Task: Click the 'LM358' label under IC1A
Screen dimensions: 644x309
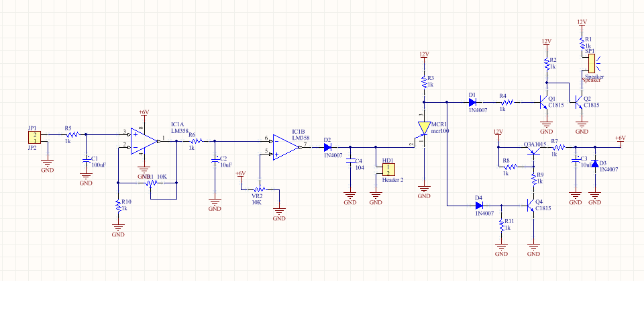Action: pos(180,130)
